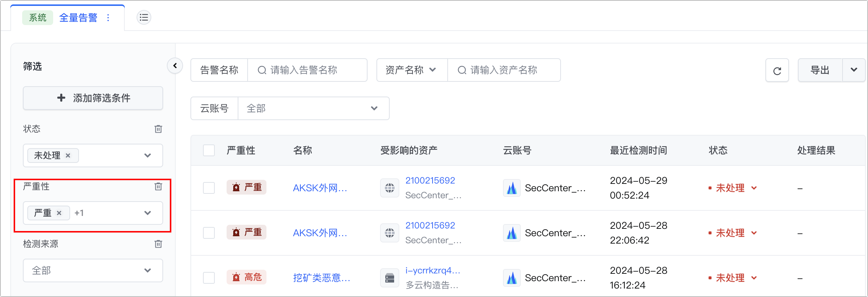868x297 pixels.
Task: Click the plus icon on 添加筛选条件
Action: [61, 98]
